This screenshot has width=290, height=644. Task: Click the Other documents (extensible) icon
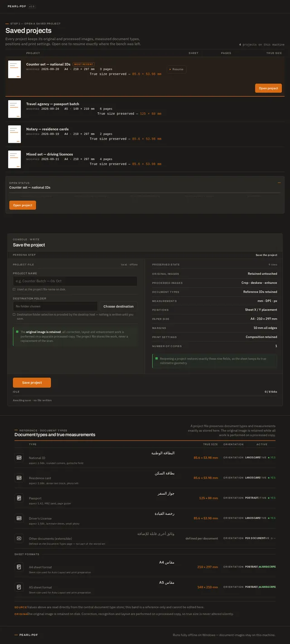click(19, 538)
